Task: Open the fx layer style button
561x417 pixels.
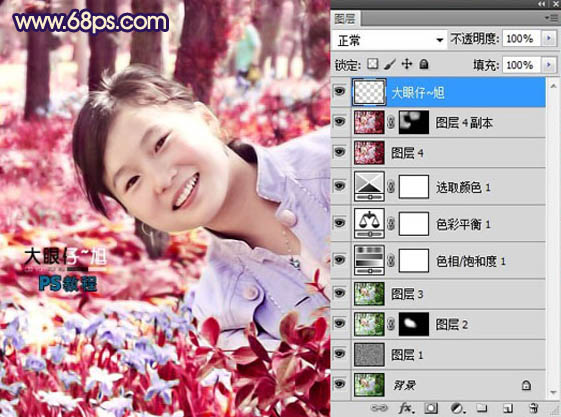Action: [x=405, y=408]
